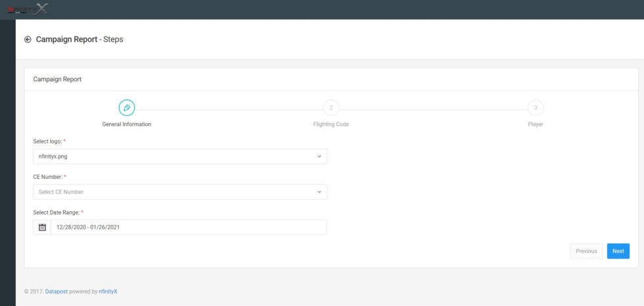Switch to Player step label
644x306 pixels.
536,124
